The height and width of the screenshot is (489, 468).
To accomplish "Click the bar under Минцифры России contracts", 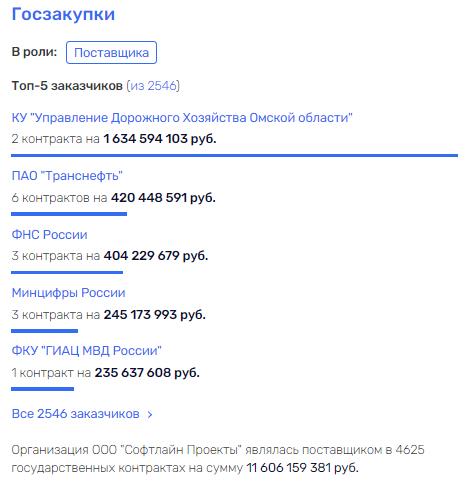I will (44, 331).
